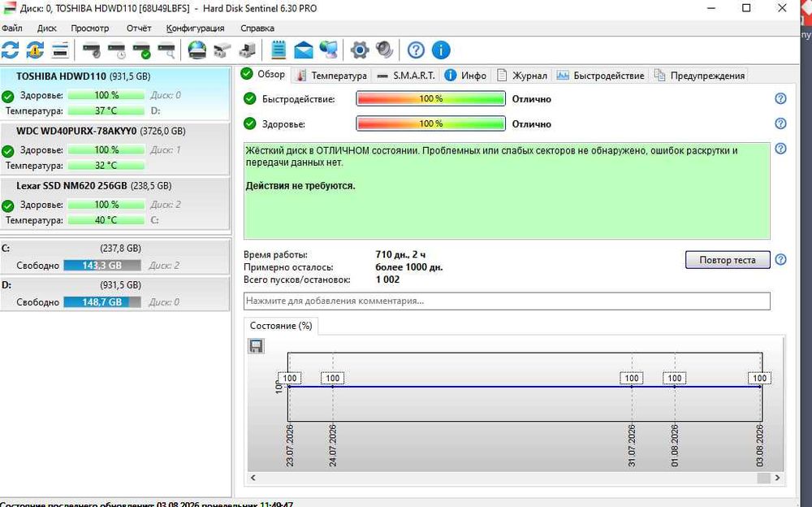Click the blue envelope e-mail icon
The image size is (812, 507).
pyautogui.click(x=304, y=51)
